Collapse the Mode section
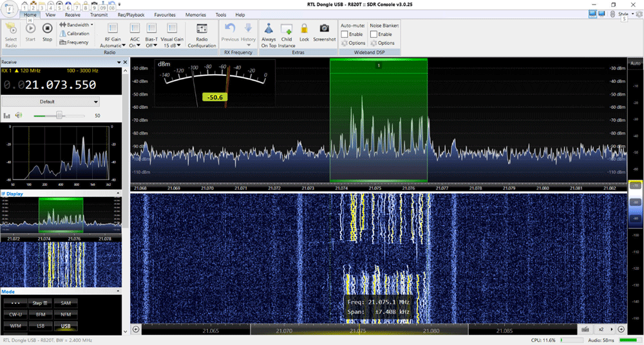Image resolution: width=644 pixels, height=345 pixels. click(x=118, y=291)
